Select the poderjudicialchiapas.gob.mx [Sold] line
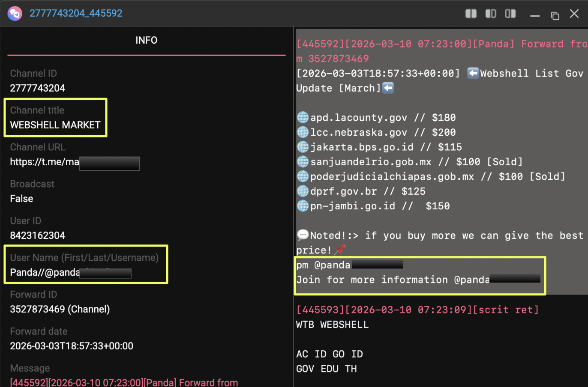Screen dimensions: 588x387 [431, 177]
